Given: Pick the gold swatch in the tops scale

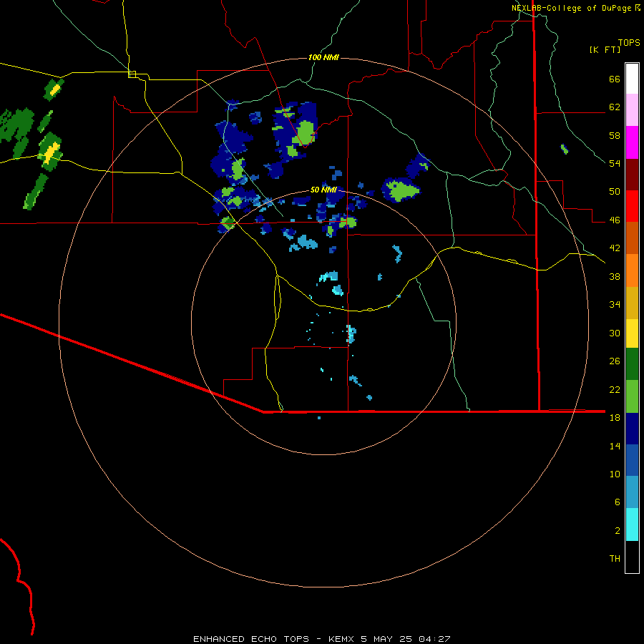Looking at the screenshot, I should click(632, 303).
